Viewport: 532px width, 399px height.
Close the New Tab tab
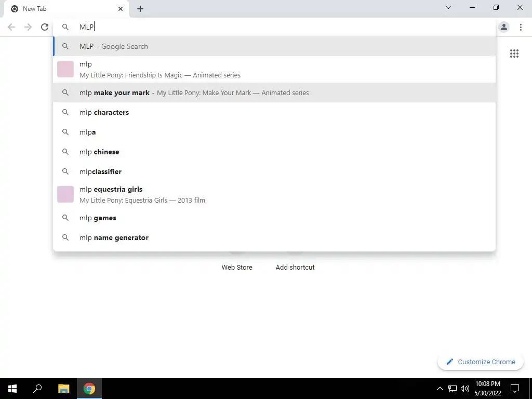(x=121, y=9)
